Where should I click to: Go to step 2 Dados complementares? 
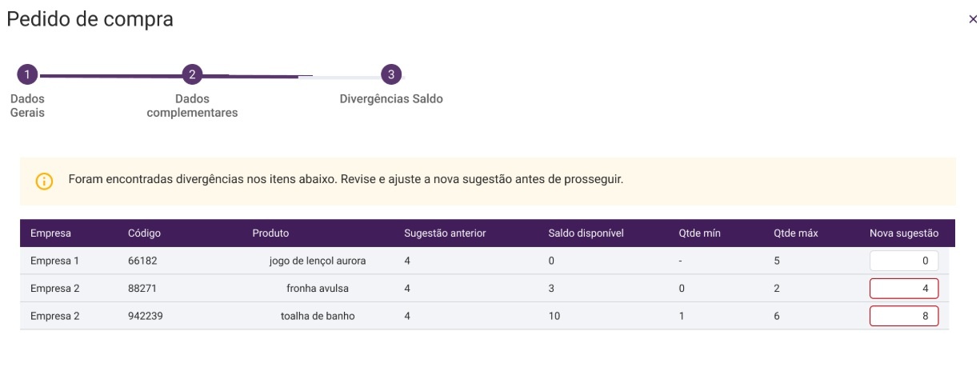191,75
